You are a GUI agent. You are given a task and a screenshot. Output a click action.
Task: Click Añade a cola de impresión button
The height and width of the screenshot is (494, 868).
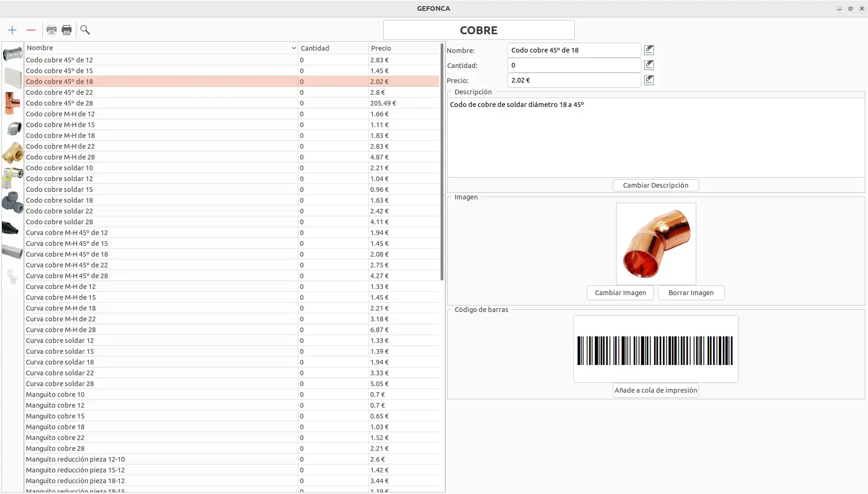click(x=656, y=390)
